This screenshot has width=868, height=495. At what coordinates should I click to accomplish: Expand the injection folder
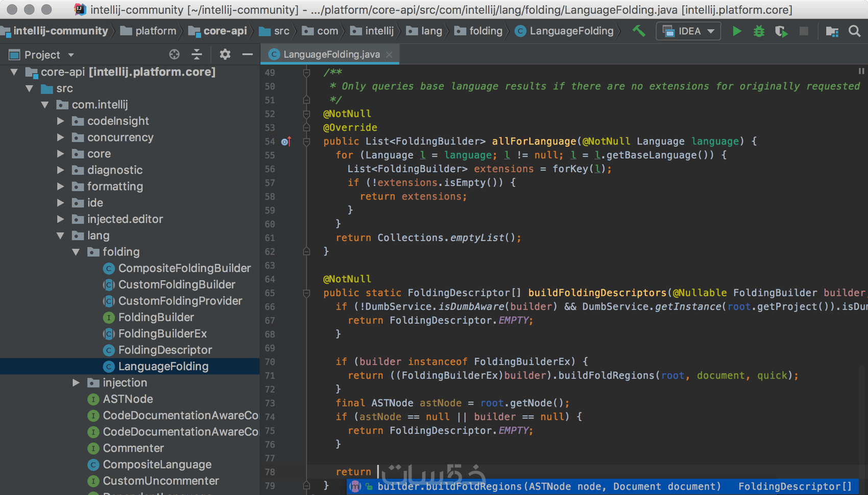click(x=76, y=383)
